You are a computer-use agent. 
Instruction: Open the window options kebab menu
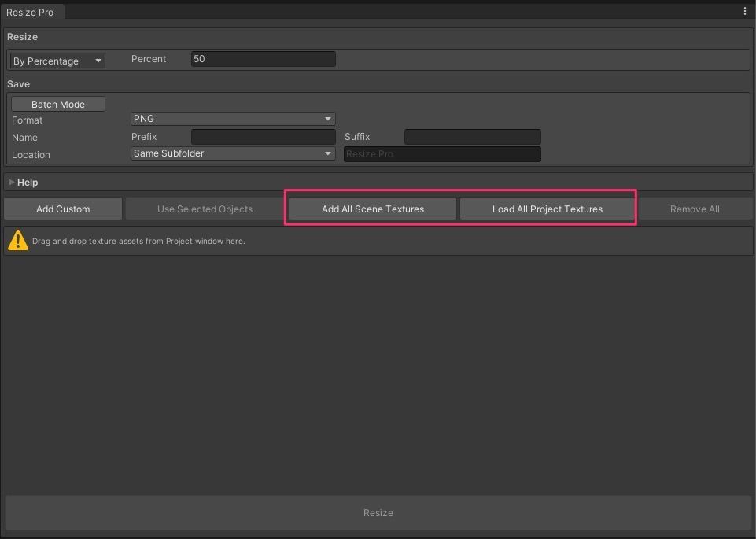pyautogui.click(x=745, y=11)
